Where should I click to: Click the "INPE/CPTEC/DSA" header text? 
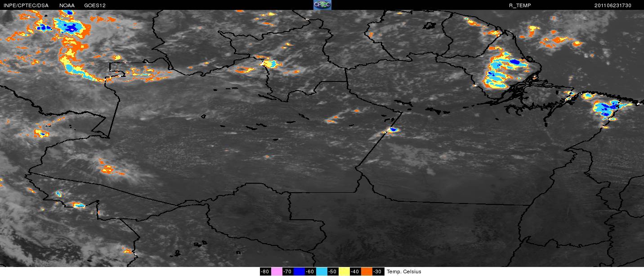[x=26, y=5]
